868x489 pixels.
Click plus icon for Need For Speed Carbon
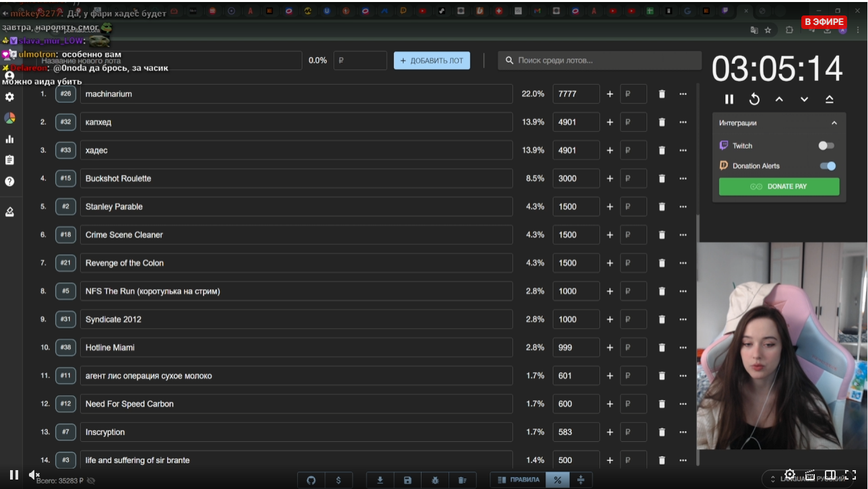[610, 404]
